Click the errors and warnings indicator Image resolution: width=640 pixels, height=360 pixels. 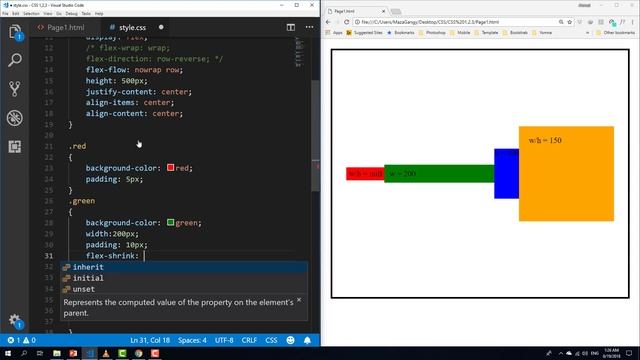tap(22, 340)
